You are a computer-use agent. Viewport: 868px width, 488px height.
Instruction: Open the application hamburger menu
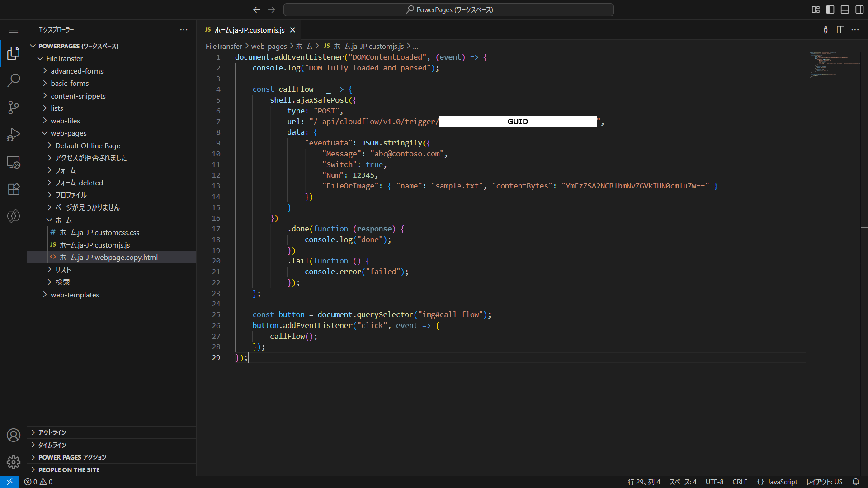(14, 30)
